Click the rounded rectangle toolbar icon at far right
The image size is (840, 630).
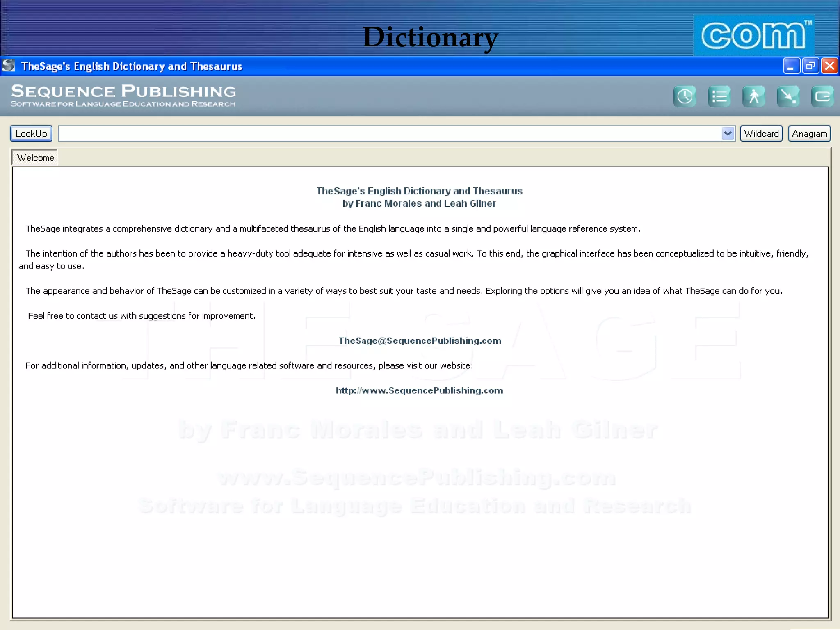[x=823, y=96]
